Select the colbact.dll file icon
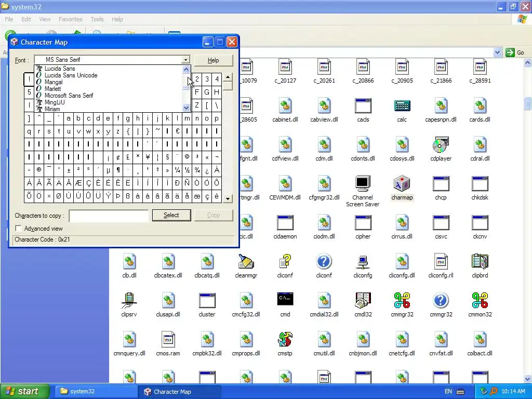 tap(480, 340)
